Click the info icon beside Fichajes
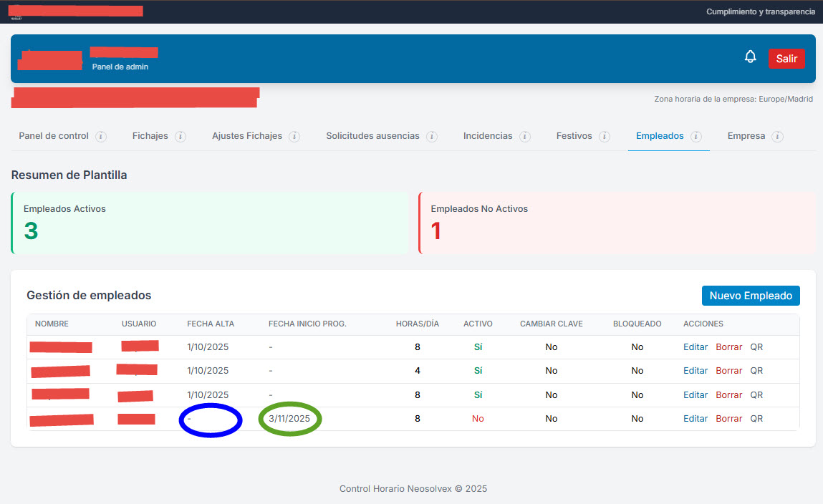 [x=180, y=135]
